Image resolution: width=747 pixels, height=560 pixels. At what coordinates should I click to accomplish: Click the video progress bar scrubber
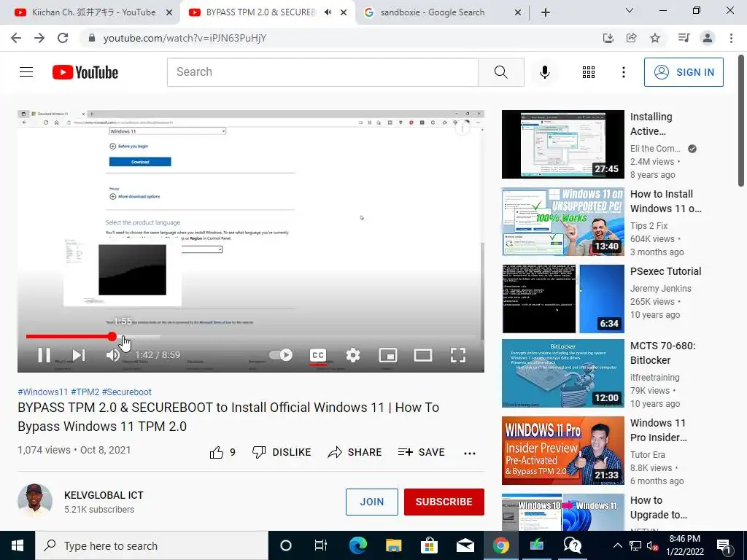point(112,337)
